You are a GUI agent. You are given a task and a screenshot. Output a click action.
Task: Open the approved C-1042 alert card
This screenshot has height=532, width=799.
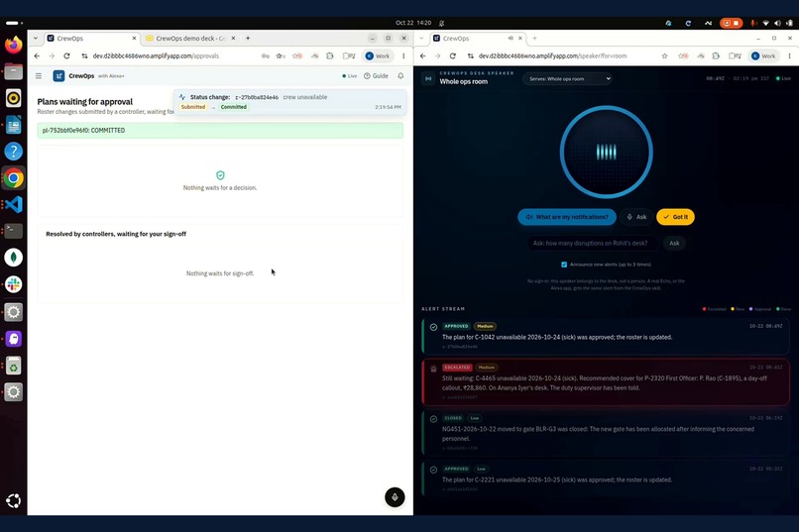(606, 337)
